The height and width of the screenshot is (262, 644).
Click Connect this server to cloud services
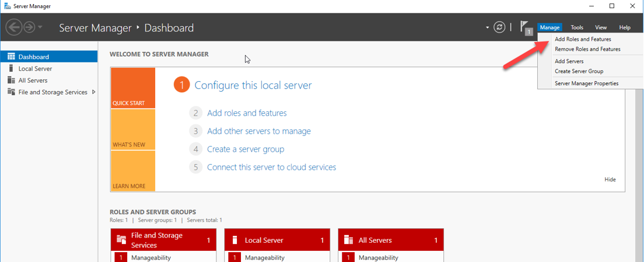coord(271,167)
